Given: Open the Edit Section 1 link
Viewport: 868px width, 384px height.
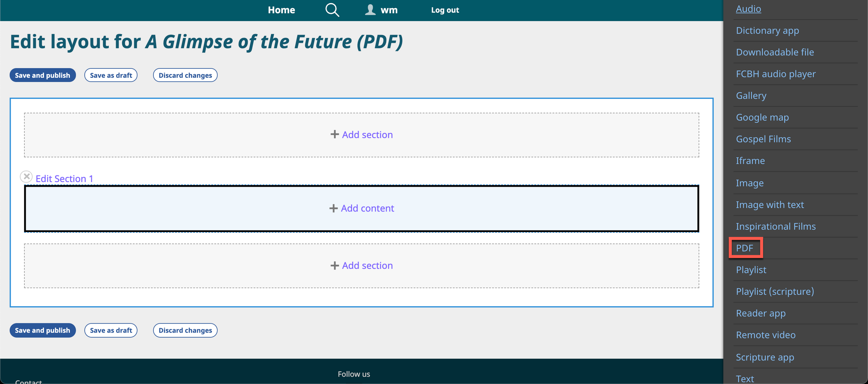Looking at the screenshot, I should [x=64, y=179].
